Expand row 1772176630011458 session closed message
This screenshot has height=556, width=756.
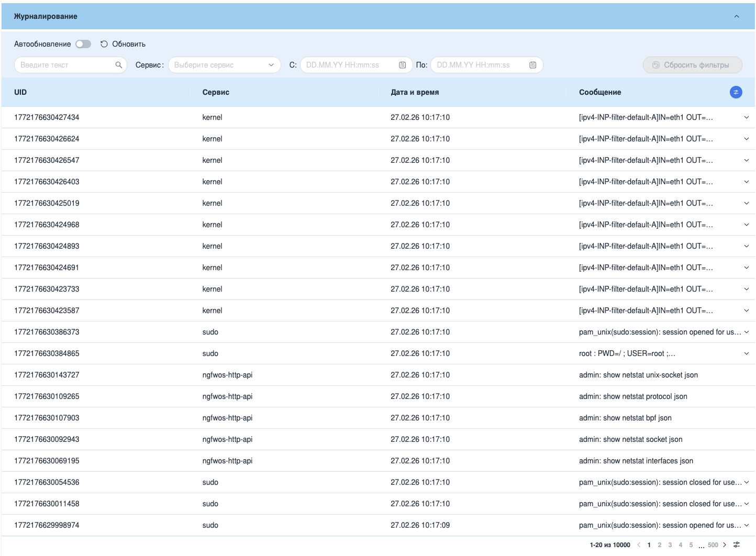(747, 504)
